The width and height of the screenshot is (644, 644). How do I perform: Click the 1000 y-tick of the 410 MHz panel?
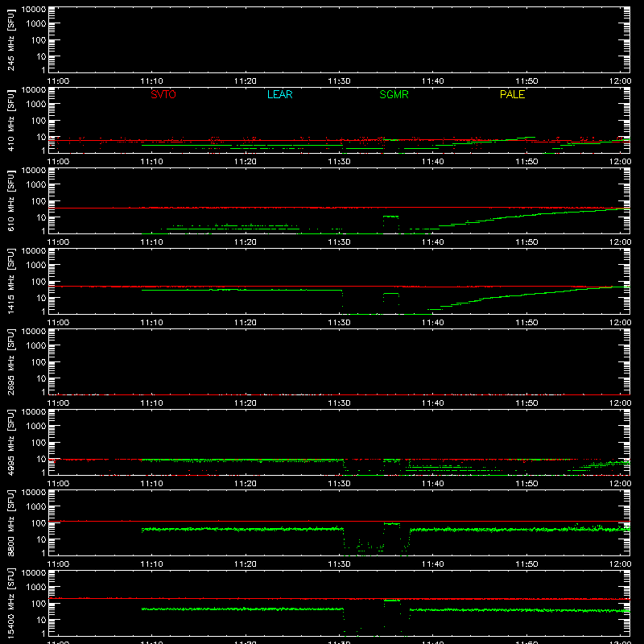point(36,104)
